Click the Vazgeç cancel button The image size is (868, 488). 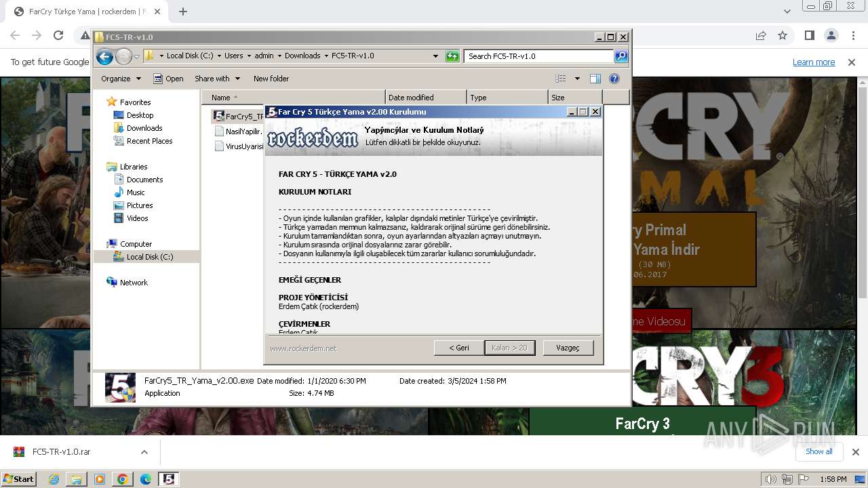(x=568, y=348)
